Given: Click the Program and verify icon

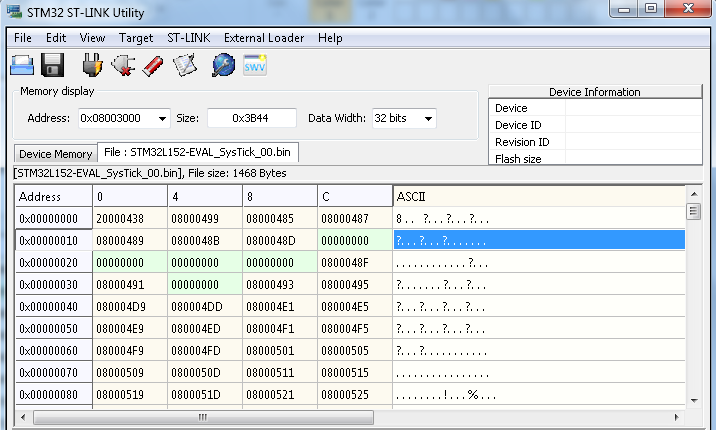Looking at the screenshot, I should click(185, 65).
